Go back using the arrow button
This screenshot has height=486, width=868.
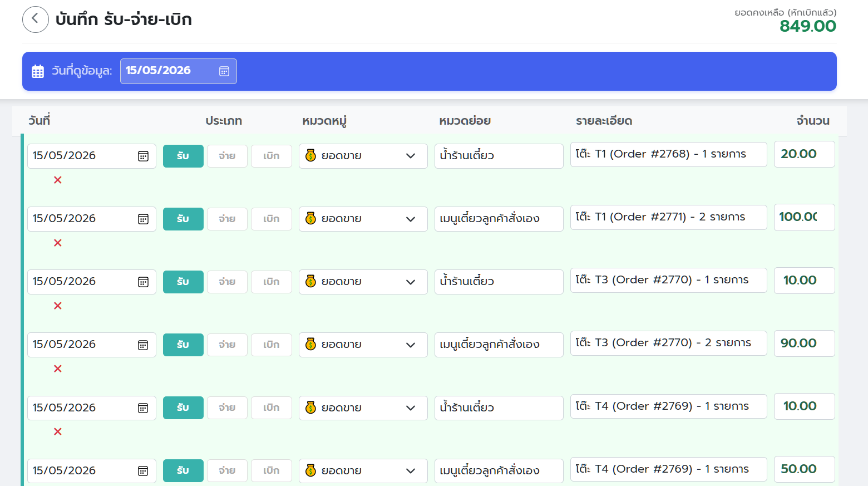[36, 19]
